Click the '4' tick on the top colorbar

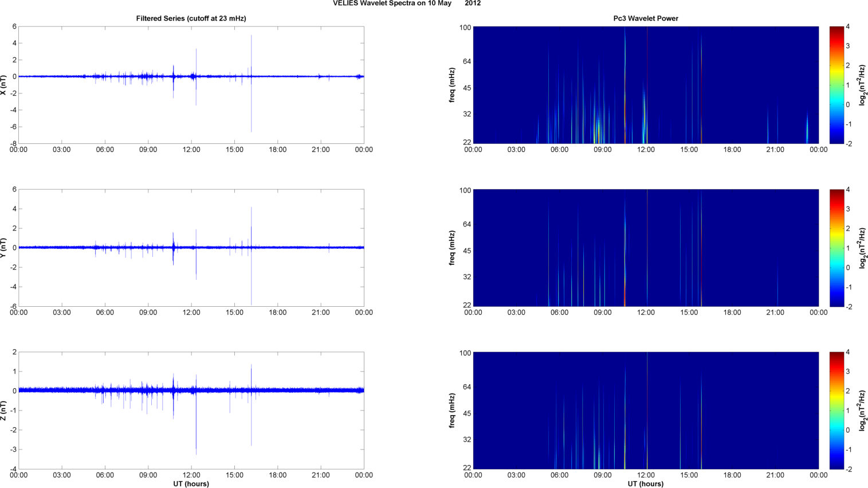pos(848,27)
